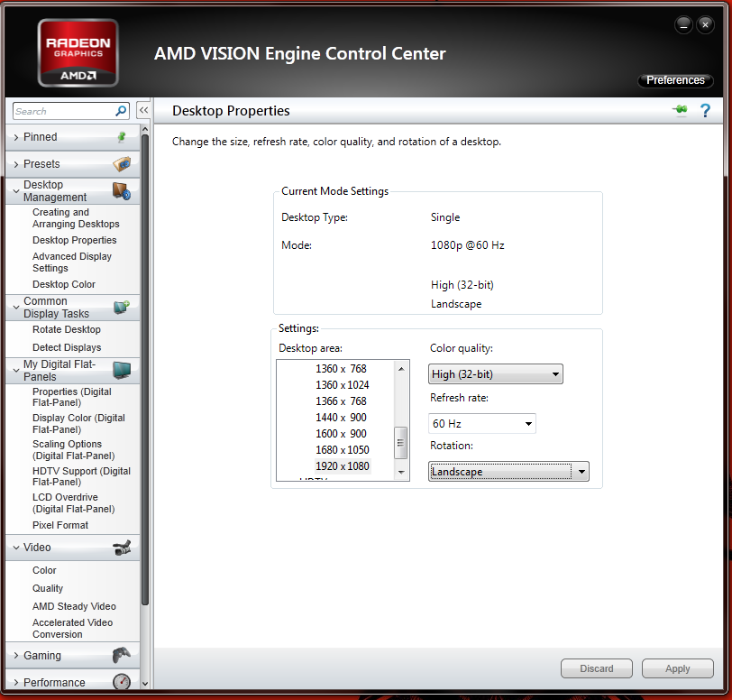The image size is (732, 700).
Task: Click the Preferences button
Action: pyautogui.click(x=675, y=80)
